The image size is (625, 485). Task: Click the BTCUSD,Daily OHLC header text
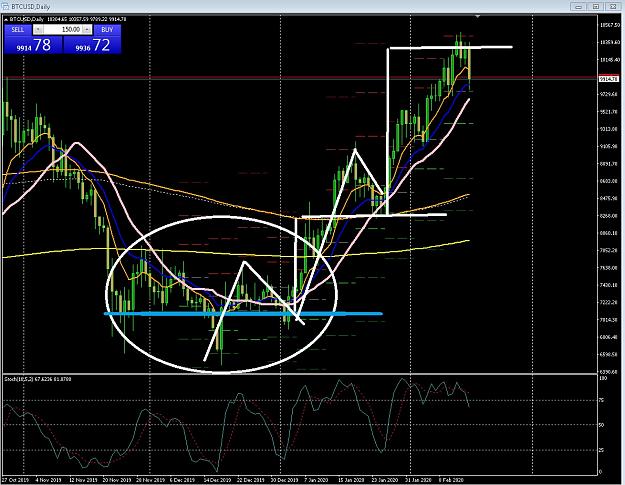point(68,19)
